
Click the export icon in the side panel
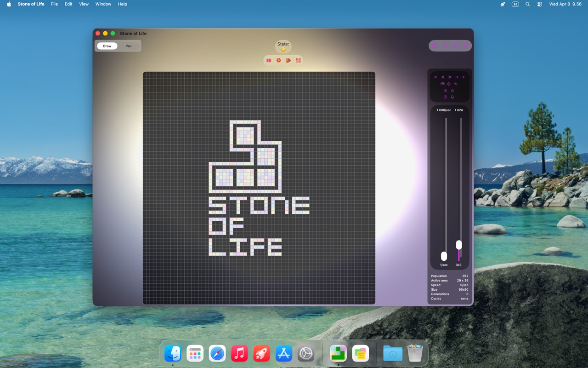[452, 90]
